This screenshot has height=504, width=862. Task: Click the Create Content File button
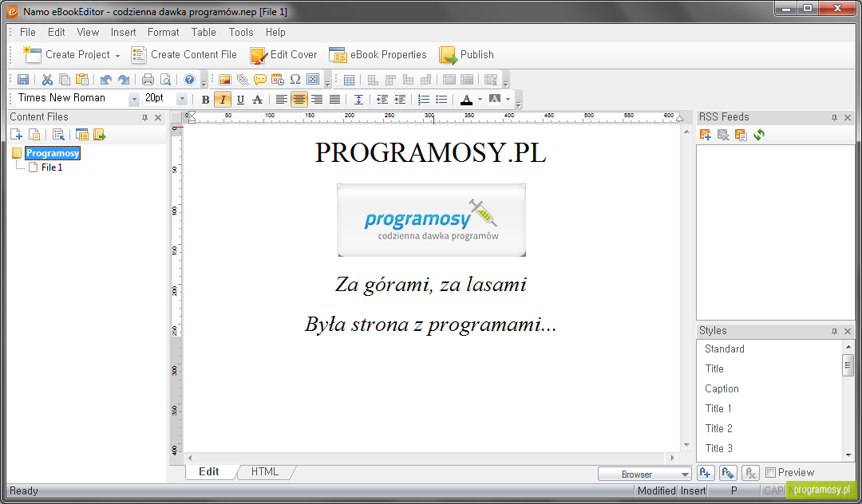click(x=184, y=55)
